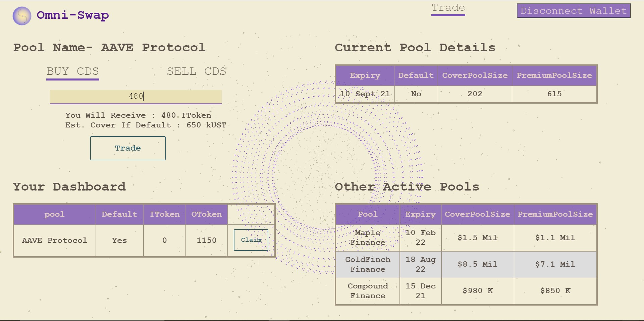Viewport: 644px width, 321px height.
Task: Click the Current Pool Details Expiry header
Action: tap(365, 75)
